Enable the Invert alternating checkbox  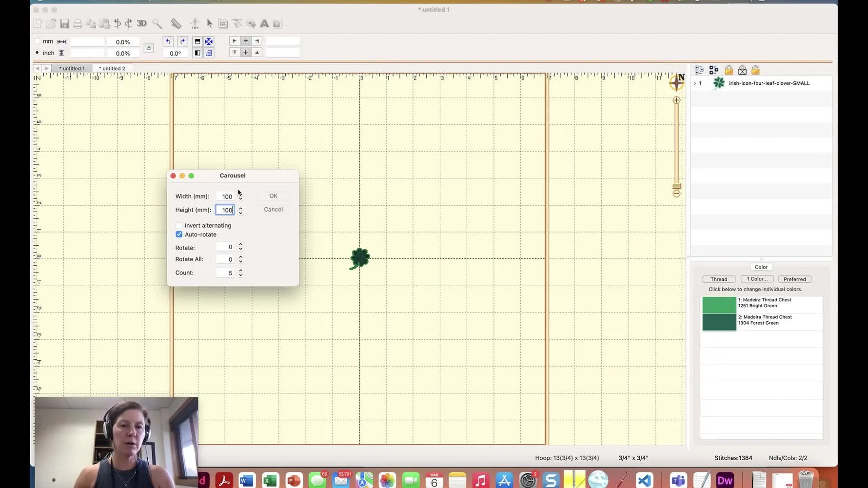click(179, 225)
